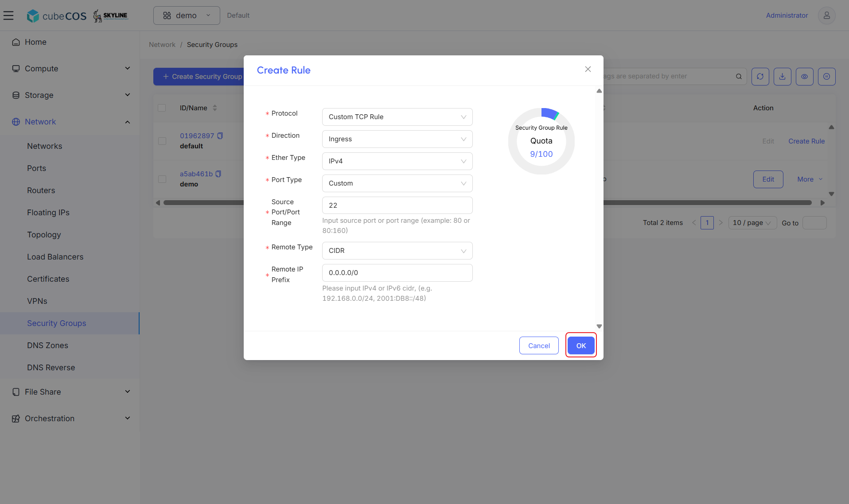The width and height of the screenshot is (849, 504).
Task: Toggle the select-all header checkbox
Action: coord(162,108)
